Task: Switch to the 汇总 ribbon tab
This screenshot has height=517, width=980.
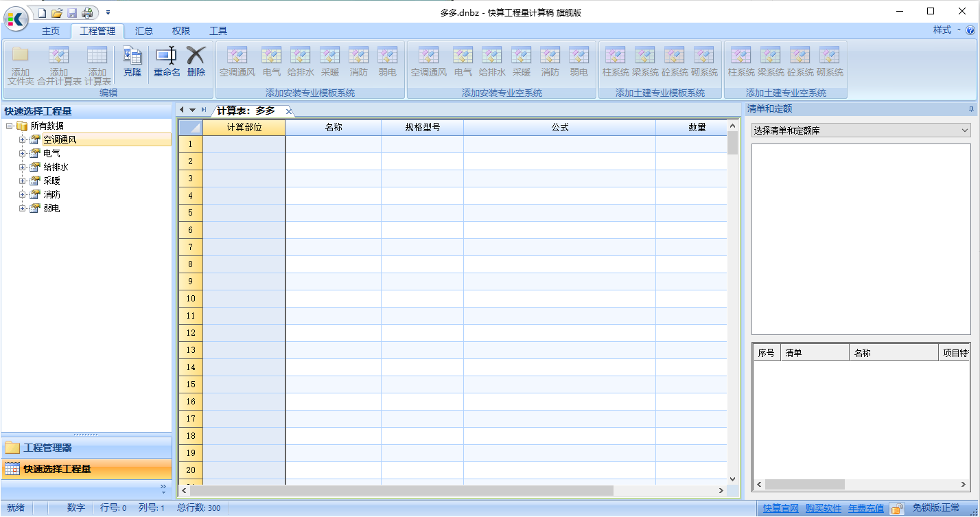Action: pyautogui.click(x=143, y=30)
